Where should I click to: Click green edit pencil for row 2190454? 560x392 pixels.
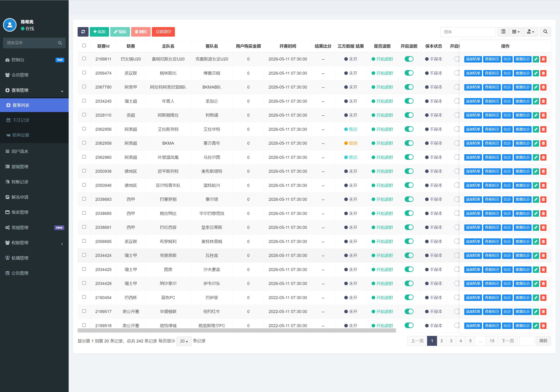[536, 298]
